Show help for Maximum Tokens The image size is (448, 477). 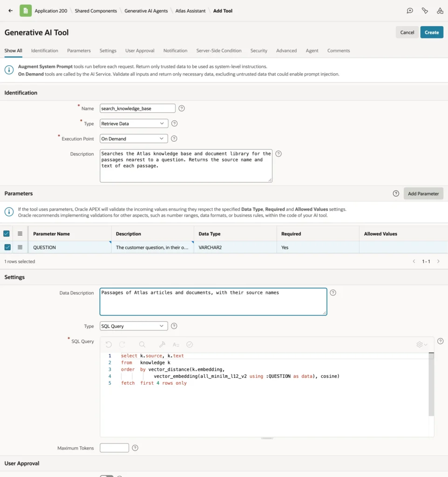(x=135, y=448)
